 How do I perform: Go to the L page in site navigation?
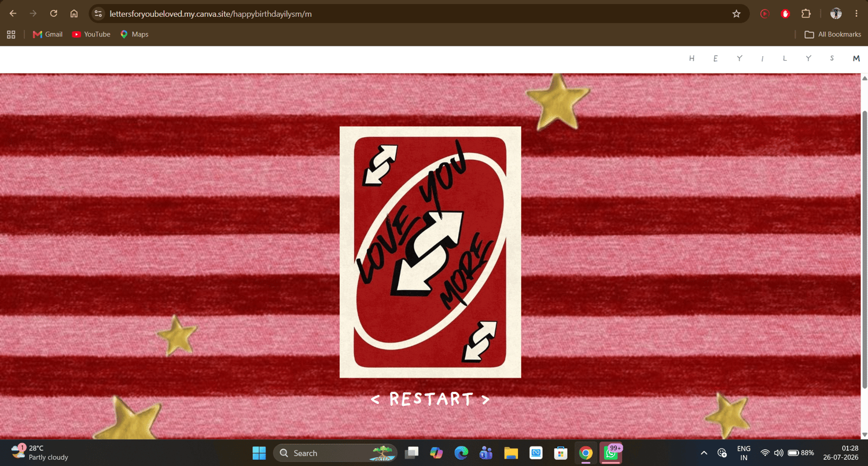pyautogui.click(x=785, y=58)
